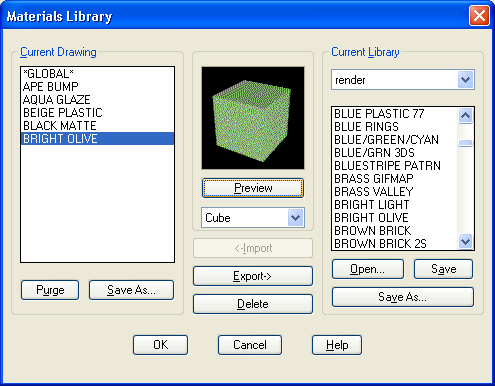Select BLUE RINGS in library
Screen dimensions: 495x386
point(395,127)
